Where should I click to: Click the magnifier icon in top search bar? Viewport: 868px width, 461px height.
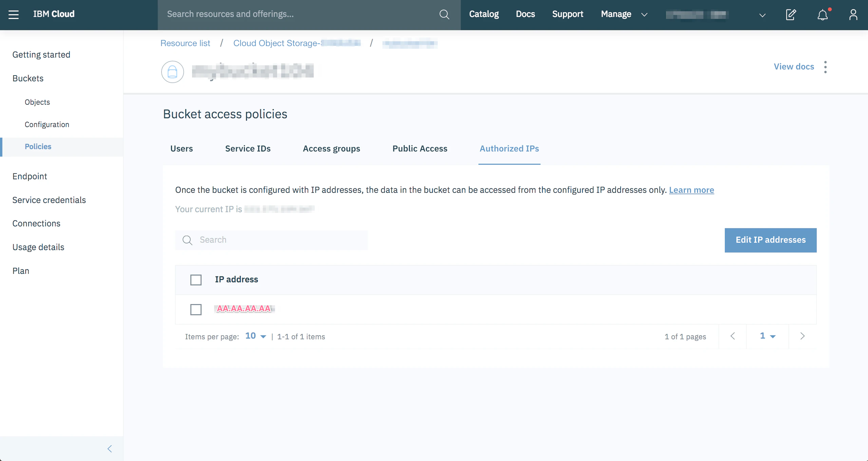[x=444, y=15]
